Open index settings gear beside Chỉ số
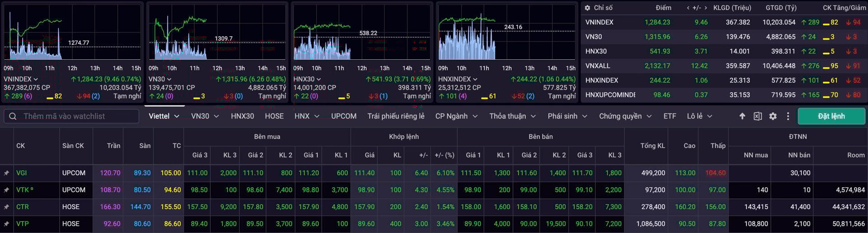Image resolution: width=868 pixels, height=233 pixels. coord(587,8)
